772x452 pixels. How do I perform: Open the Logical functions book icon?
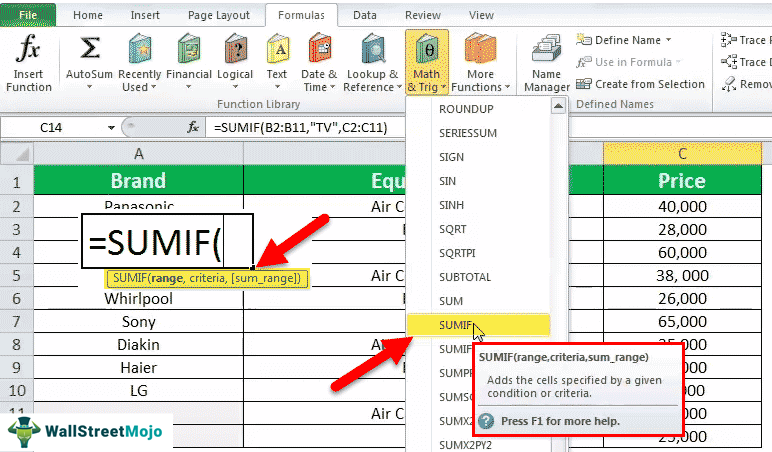point(235,48)
